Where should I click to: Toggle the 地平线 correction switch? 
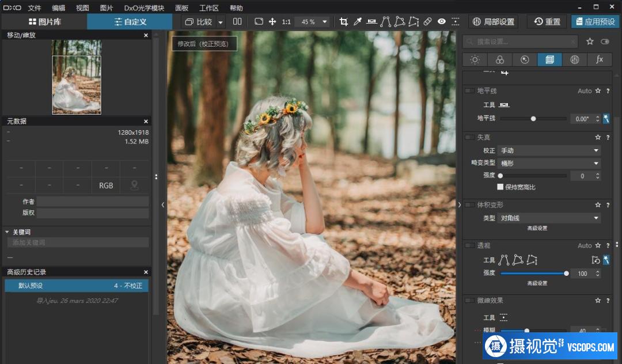[x=470, y=91]
